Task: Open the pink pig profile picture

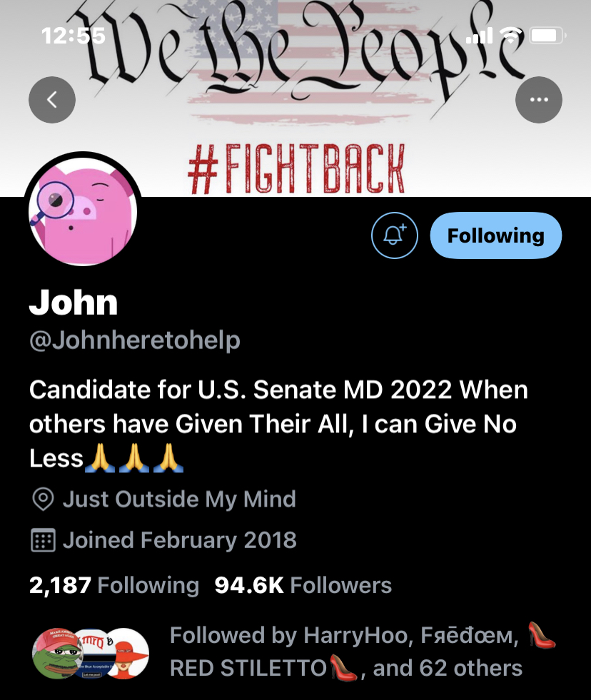Action: pyautogui.click(x=83, y=211)
